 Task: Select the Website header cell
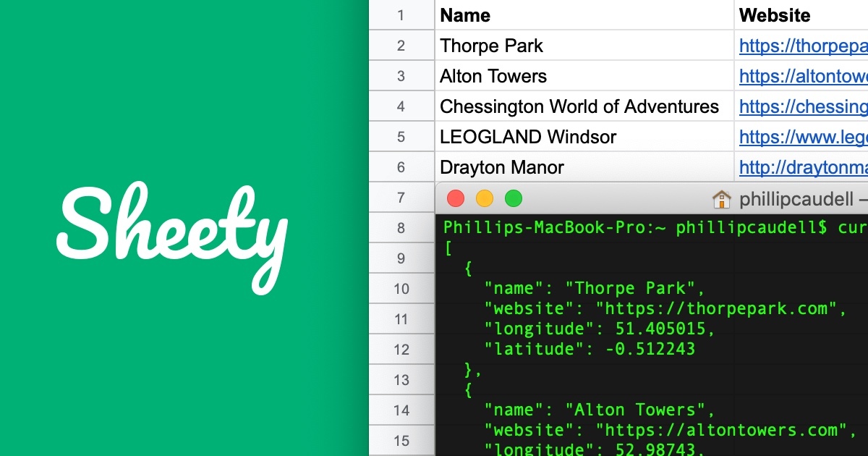(x=801, y=14)
